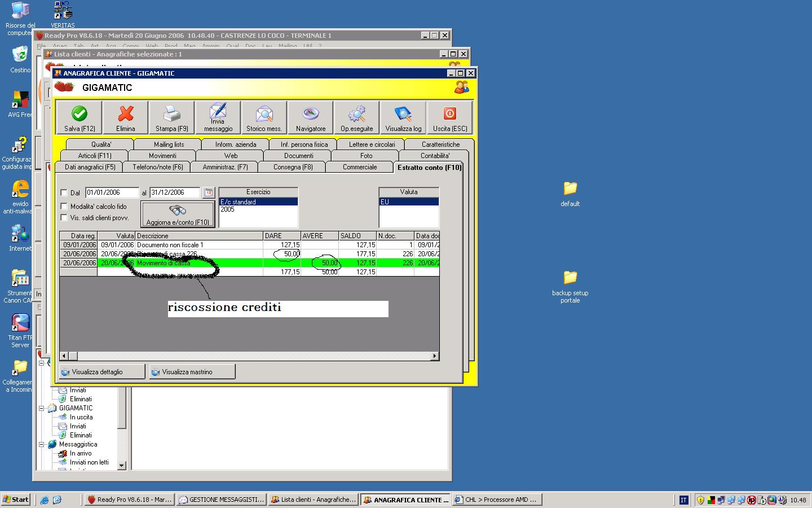The height and width of the screenshot is (508, 812).
Task: Switch to GESTIONE MESSAGGISTI taskbar window
Action: [222, 500]
